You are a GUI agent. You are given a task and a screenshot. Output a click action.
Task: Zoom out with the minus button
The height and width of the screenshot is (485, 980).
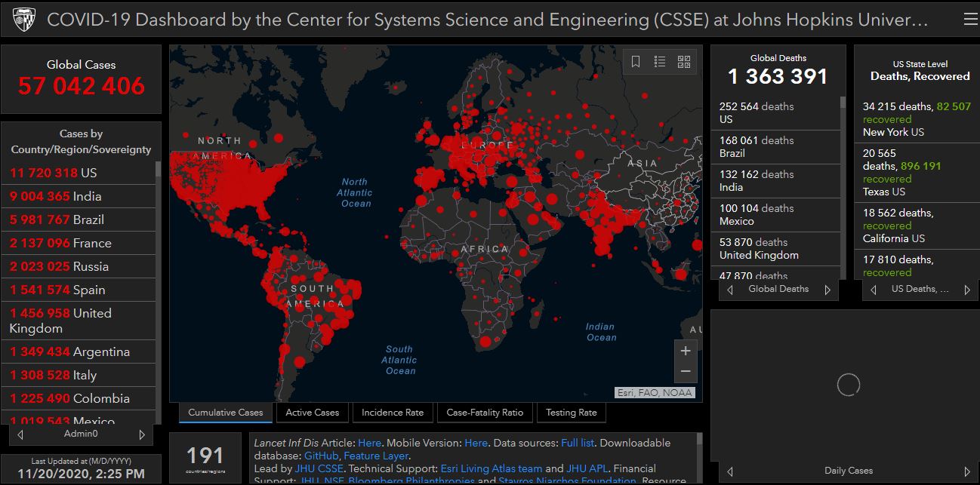pyautogui.click(x=685, y=371)
